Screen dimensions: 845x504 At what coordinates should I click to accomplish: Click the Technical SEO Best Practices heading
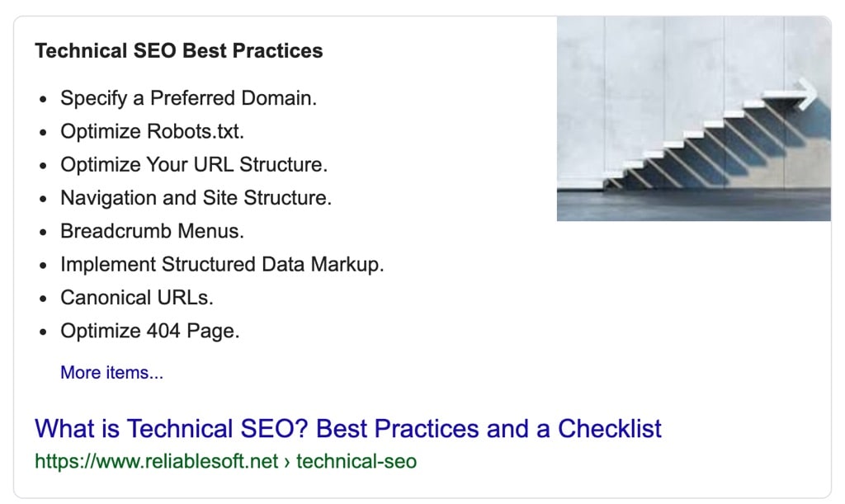point(179,51)
